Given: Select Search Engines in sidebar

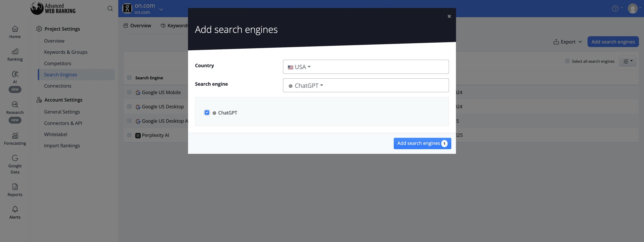Looking at the screenshot, I should tap(76, 75).
